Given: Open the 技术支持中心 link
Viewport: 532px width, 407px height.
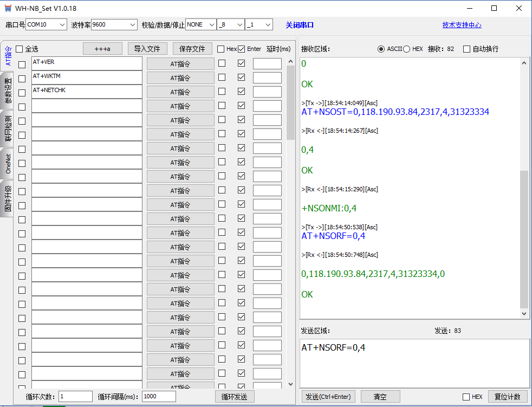Looking at the screenshot, I should tap(462, 25).
